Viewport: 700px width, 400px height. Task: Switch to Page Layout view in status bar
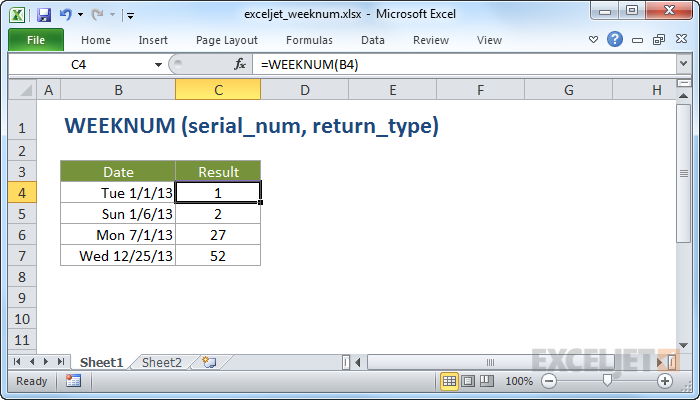point(468,381)
